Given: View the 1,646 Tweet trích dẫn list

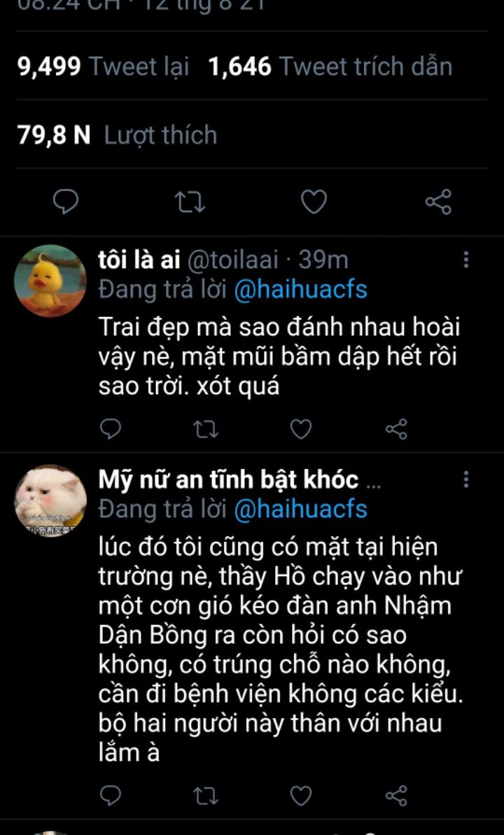Looking at the screenshot, I should 330,66.
